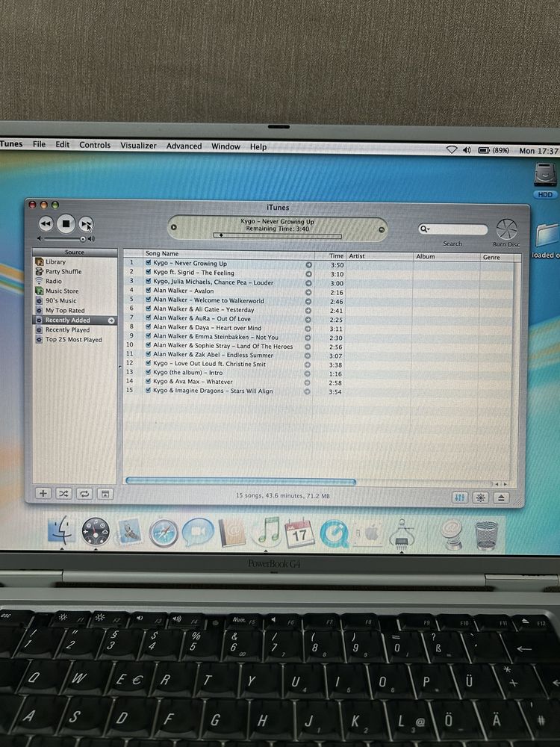The image size is (560, 747).
Task: Turn on the visualizer button
Action: (480, 498)
